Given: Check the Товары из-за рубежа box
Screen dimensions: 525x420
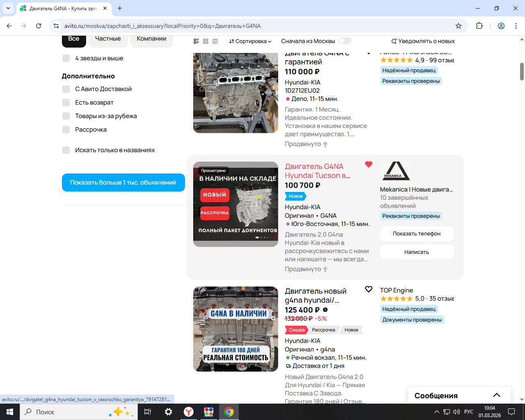Looking at the screenshot, I should (66, 116).
